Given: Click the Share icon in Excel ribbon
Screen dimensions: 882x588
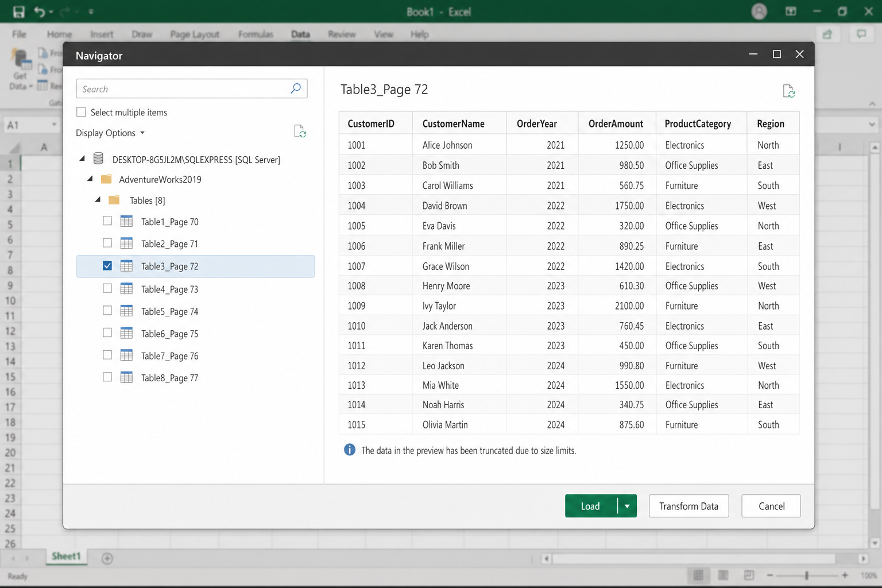Looking at the screenshot, I should pyautogui.click(x=827, y=34).
